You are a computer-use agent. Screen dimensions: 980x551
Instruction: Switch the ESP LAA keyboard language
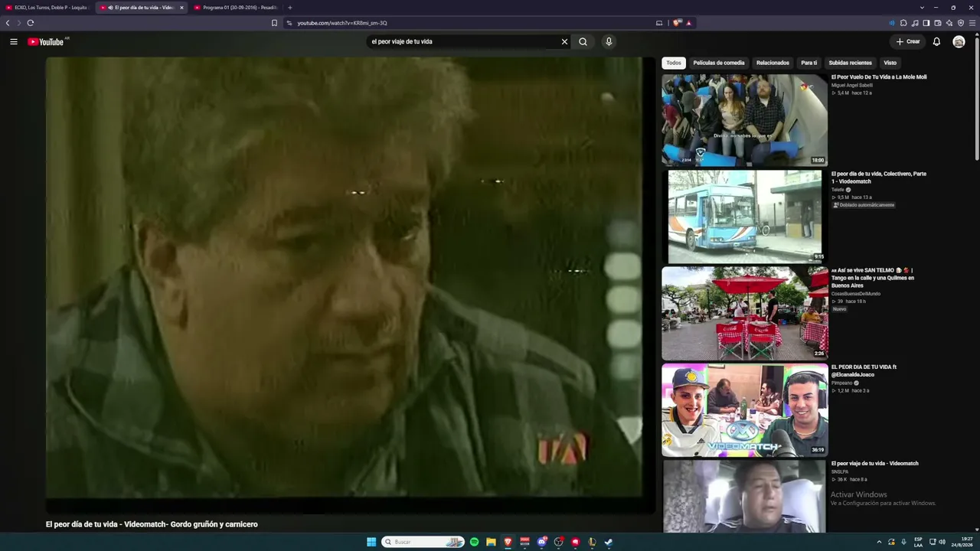[918, 542]
